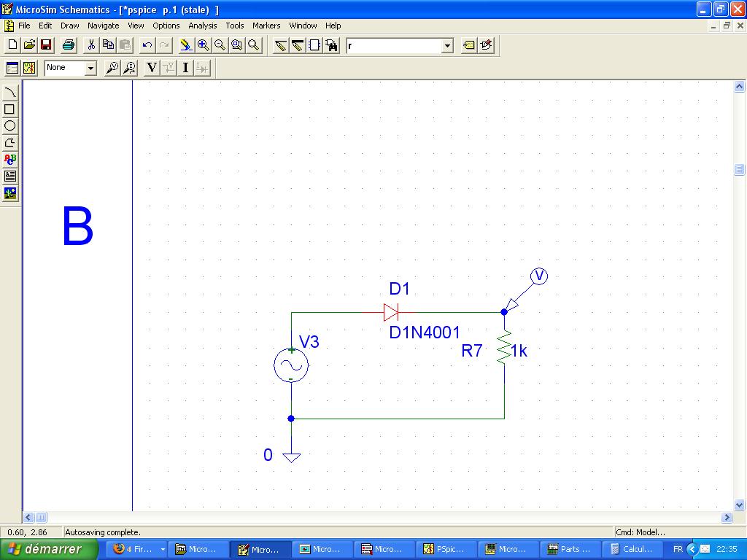
Task: Click inside the part name input field
Action: (394, 46)
